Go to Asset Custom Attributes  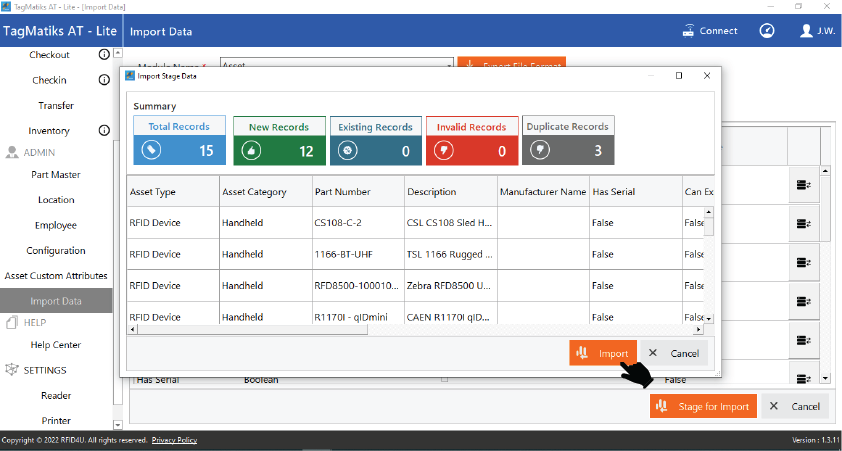[56, 276]
